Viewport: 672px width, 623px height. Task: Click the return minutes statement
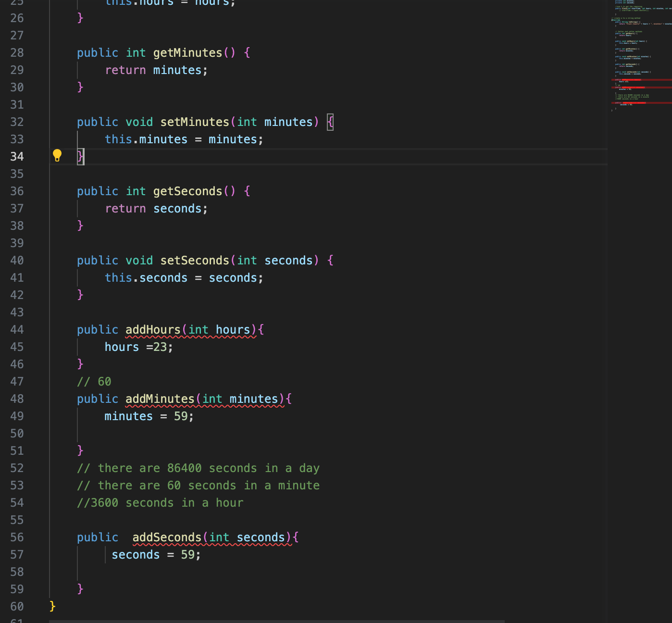click(156, 70)
